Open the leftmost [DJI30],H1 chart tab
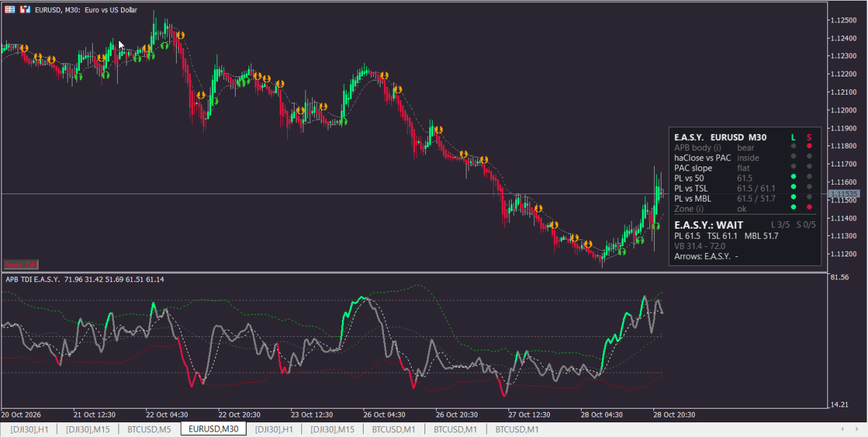Viewport: 868px width, 437px height. pyautogui.click(x=29, y=429)
